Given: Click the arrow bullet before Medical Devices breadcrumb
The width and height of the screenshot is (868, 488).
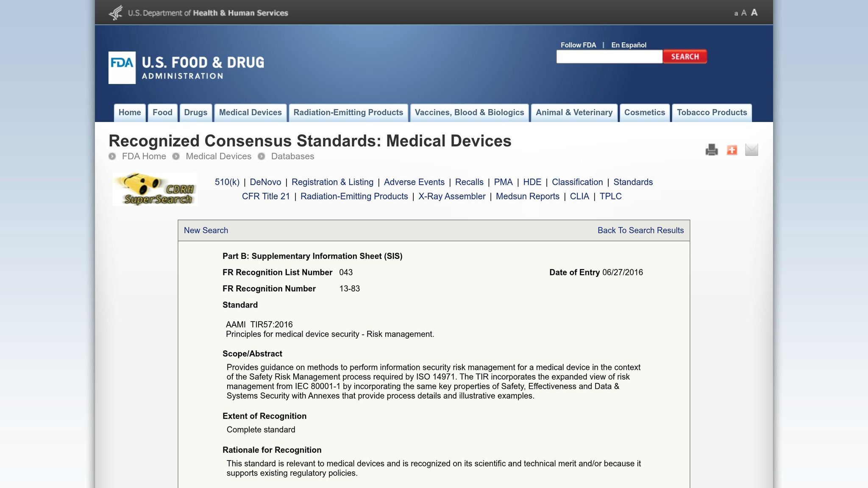Looking at the screenshot, I should click(176, 156).
